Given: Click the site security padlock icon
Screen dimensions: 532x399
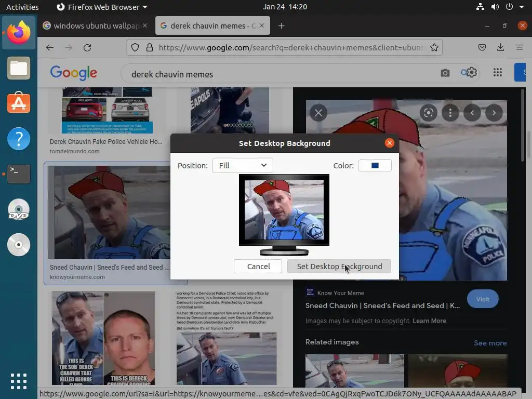Looking at the screenshot, I should (x=149, y=47).
